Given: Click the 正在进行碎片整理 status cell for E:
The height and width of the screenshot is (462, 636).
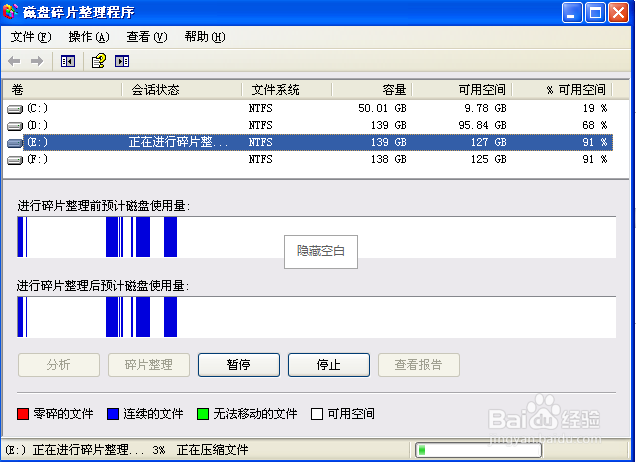Looking at the screenshot, I should click(178, 142).
